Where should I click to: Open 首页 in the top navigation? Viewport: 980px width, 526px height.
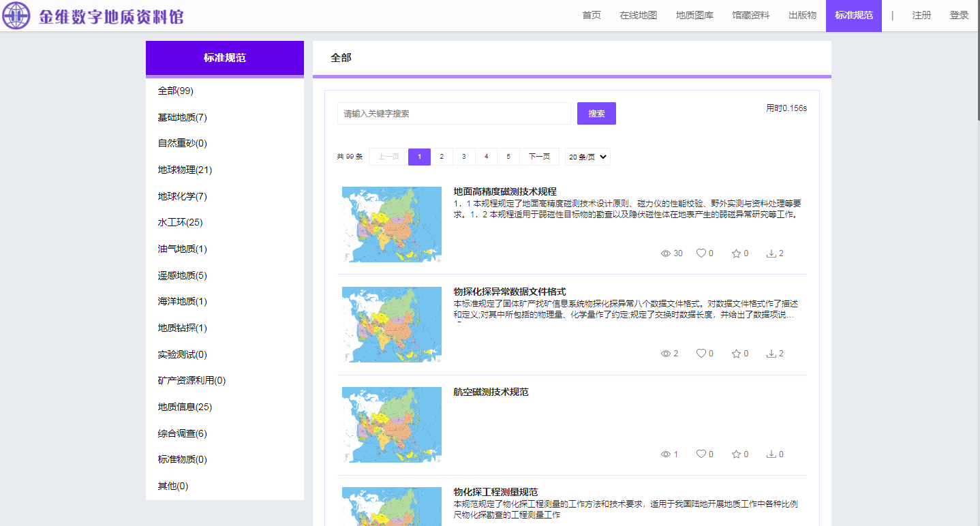(592, 15)
